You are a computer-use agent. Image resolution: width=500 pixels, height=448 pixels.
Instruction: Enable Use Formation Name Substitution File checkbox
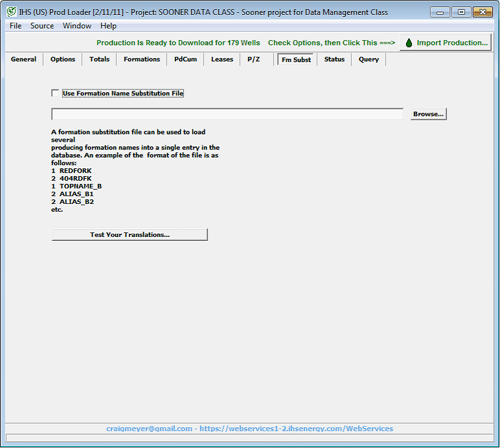tap(55, 93)
